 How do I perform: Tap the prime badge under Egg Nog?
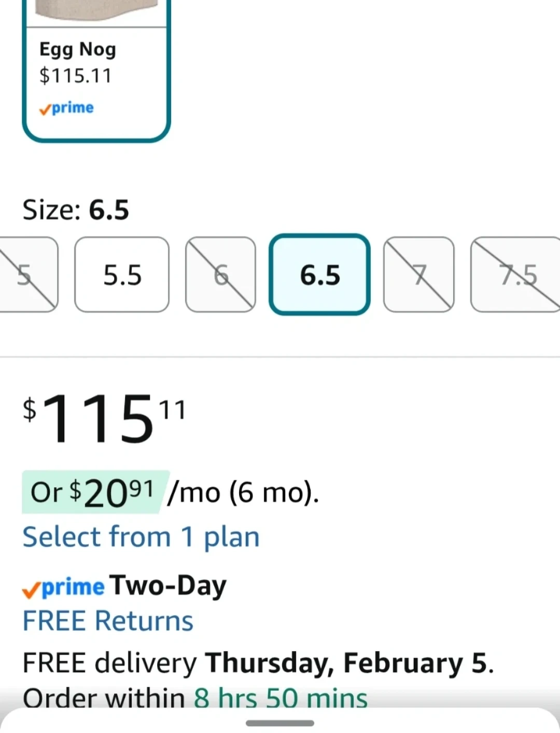(67, 108)
